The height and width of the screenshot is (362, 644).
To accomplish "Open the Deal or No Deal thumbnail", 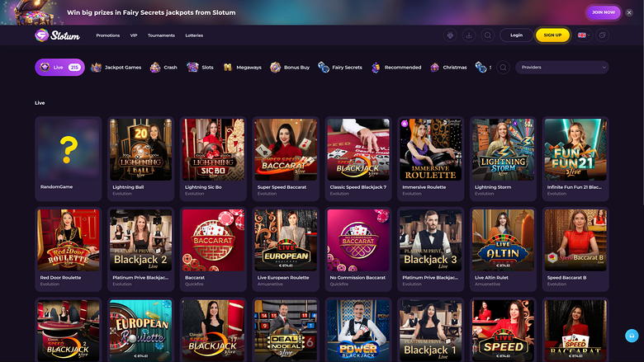I will click(x=286, y=331).
